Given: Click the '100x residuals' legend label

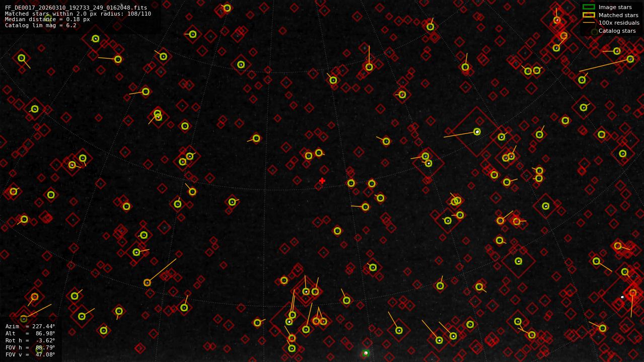Looking at the screenshot, I should pos(619,23).
